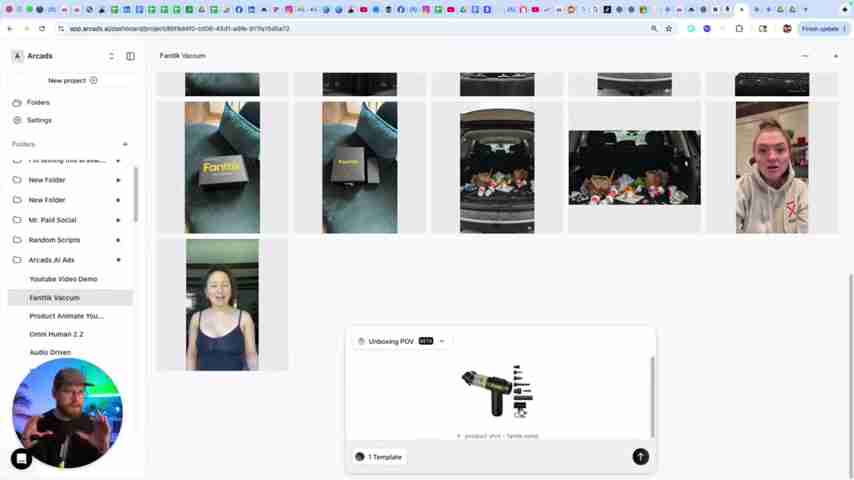Screen dimensions: 854x480
Task: Click the bookmark star in address bar
Action: point(669,29)
